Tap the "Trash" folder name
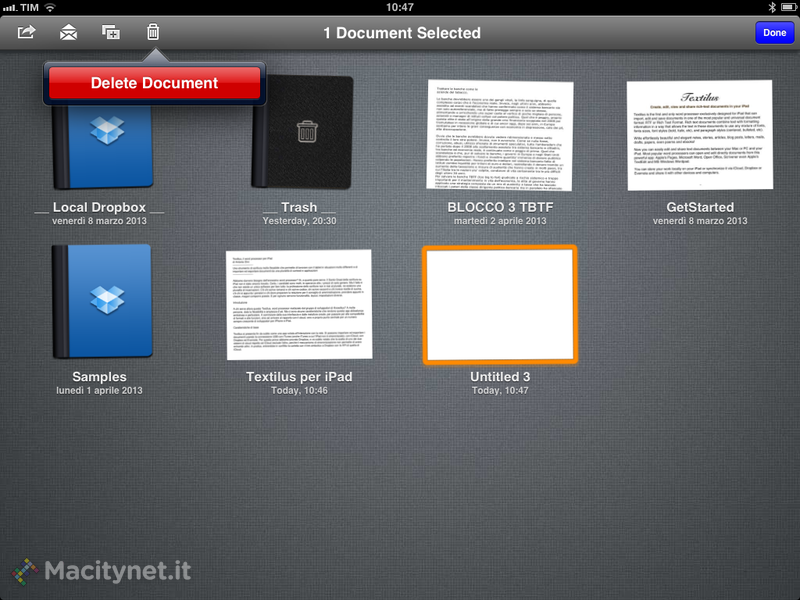The image size is (800, 600). 299,207
